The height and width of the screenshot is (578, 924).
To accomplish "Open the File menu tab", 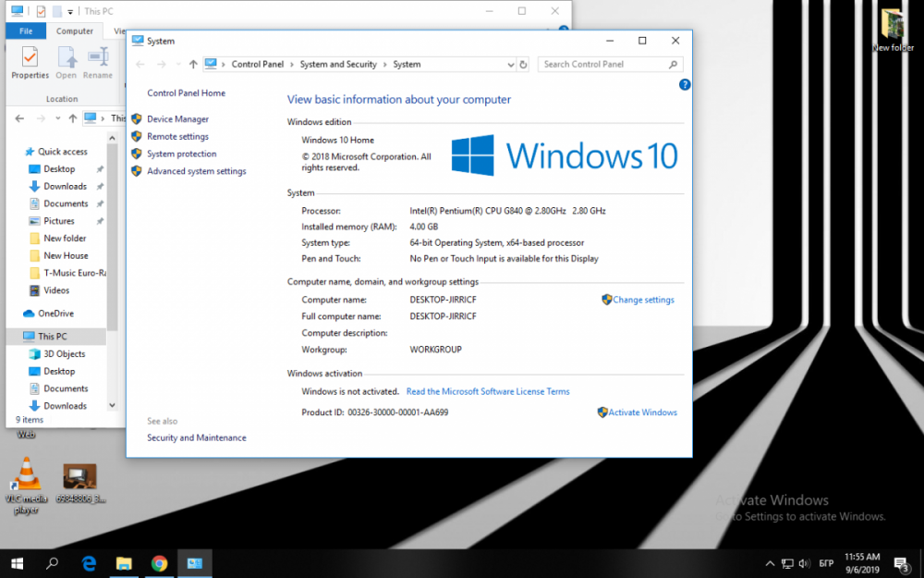I will point(26,31).
